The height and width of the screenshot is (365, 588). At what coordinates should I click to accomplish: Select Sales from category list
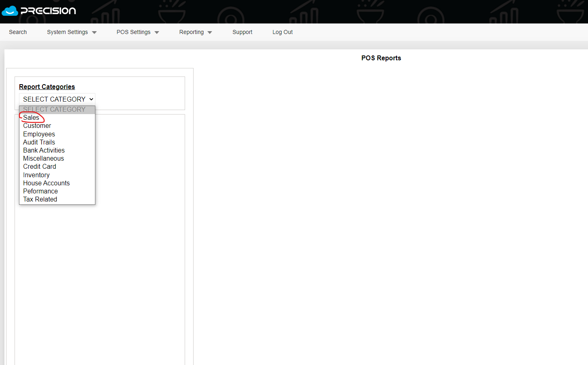57,118
